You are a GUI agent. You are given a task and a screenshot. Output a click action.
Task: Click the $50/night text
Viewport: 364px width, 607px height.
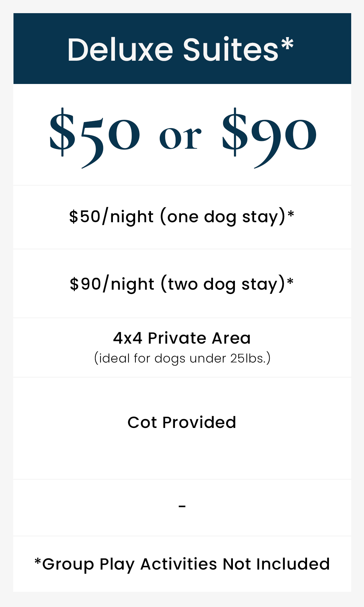111,216
